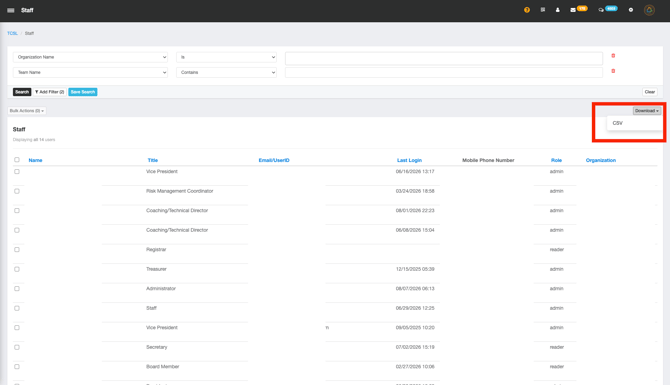
Task: Open the user profile person icon
Action: [558, 10]
